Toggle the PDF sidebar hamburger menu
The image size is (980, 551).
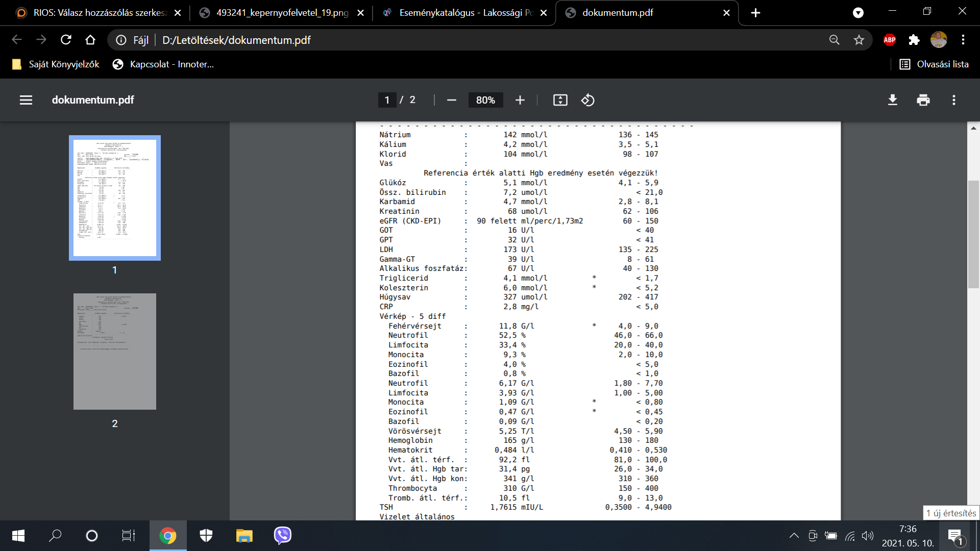coord(26,100)
